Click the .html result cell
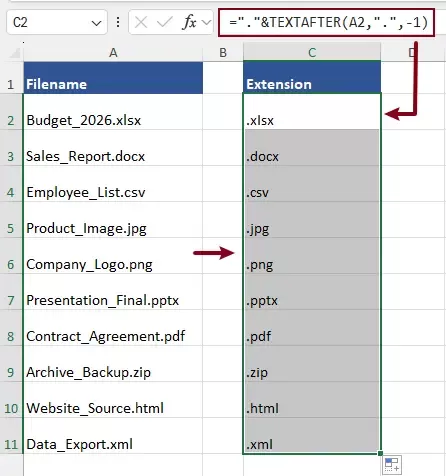The image size is (446, 476). [x=312, y=400]
